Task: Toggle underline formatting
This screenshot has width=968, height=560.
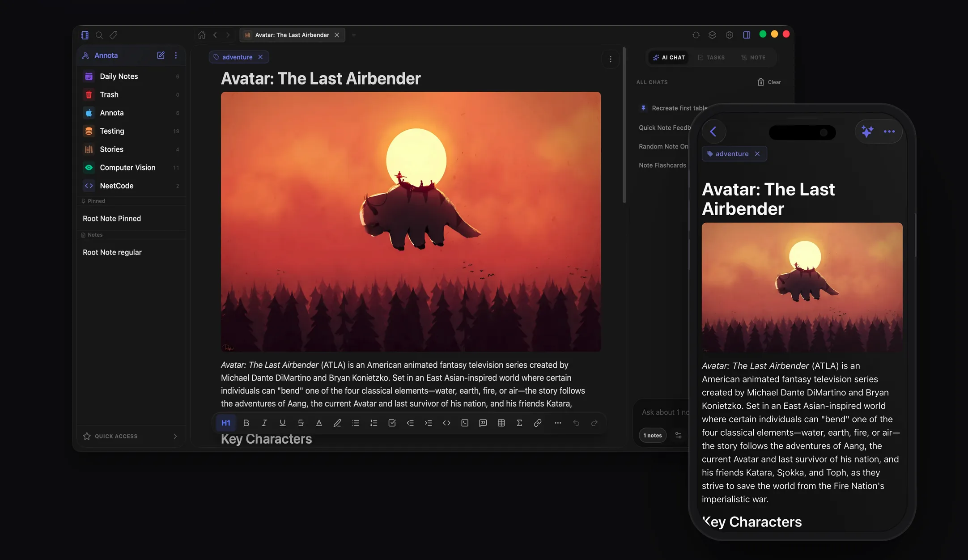Action: [283, 423]
